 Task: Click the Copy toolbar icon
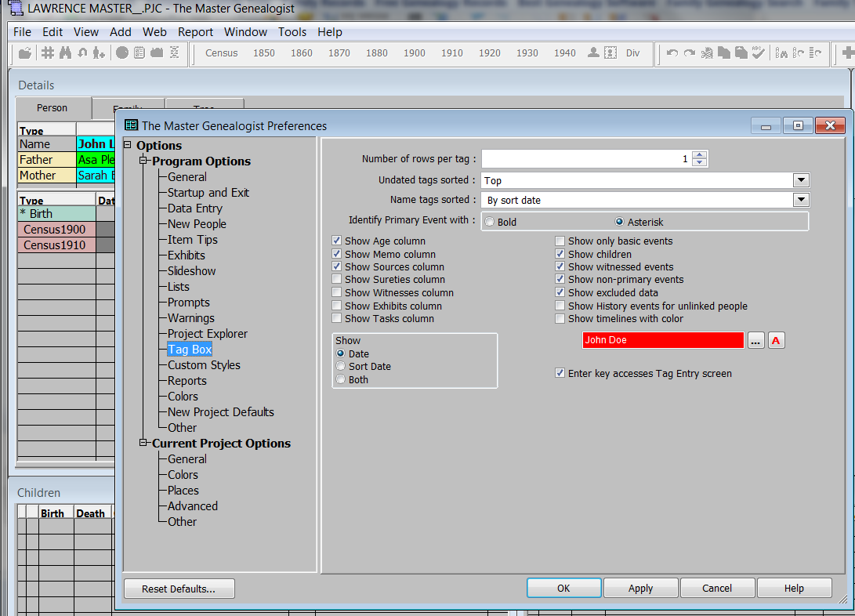tap(724, 53)
